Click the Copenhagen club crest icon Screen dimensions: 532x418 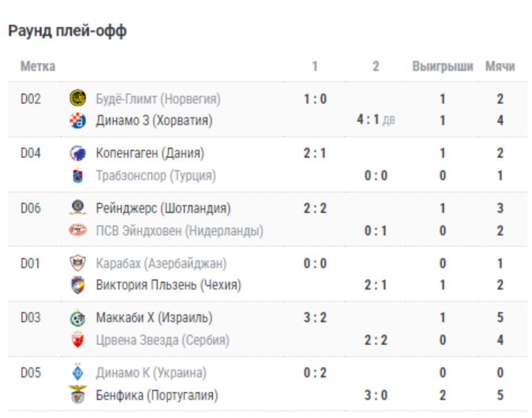point(78,153)
